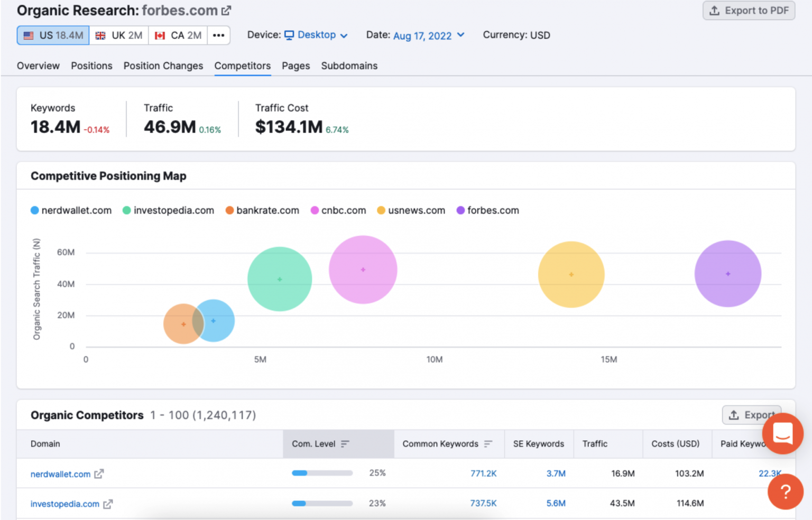Click the external link icon beside nerdwallet.com

point(99,474)
